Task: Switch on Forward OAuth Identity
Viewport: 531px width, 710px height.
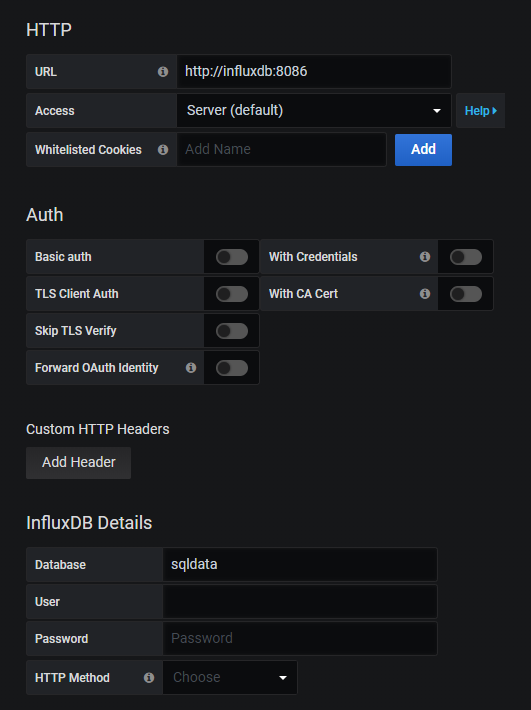Action: point(232,368)
